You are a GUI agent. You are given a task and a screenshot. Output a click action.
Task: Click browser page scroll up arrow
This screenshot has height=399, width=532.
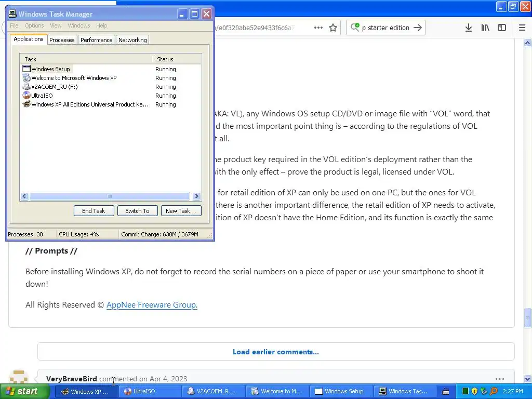coord(527,43)
